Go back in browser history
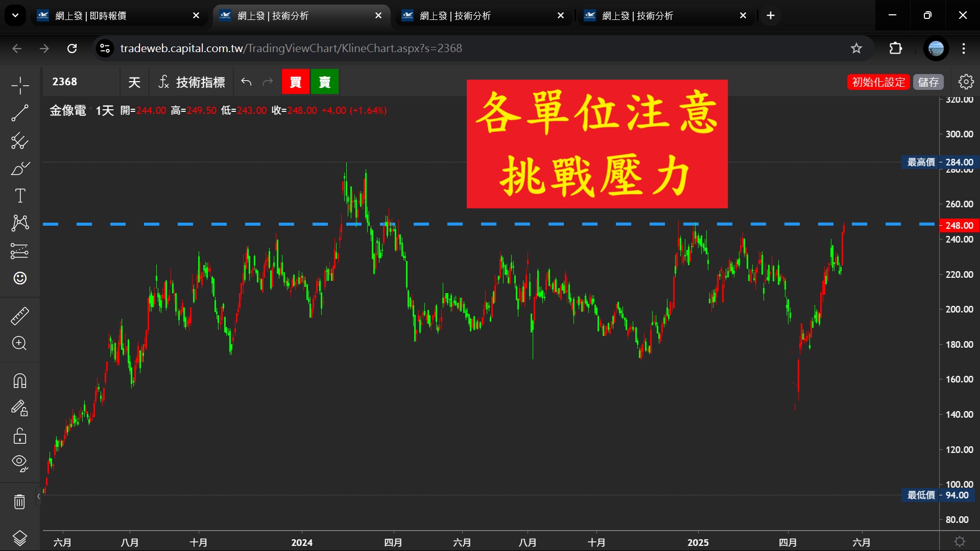Image resolution: width=980 pixels, height=551 pixels. pyautogui.click(x=17, y=48)
